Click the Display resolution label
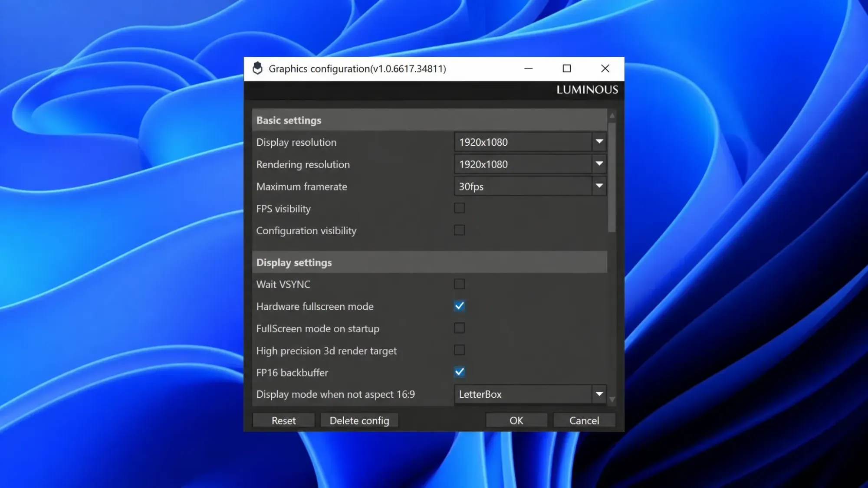Image resolution: width=868 pixels, height=488 pixels. pos(296,142)
